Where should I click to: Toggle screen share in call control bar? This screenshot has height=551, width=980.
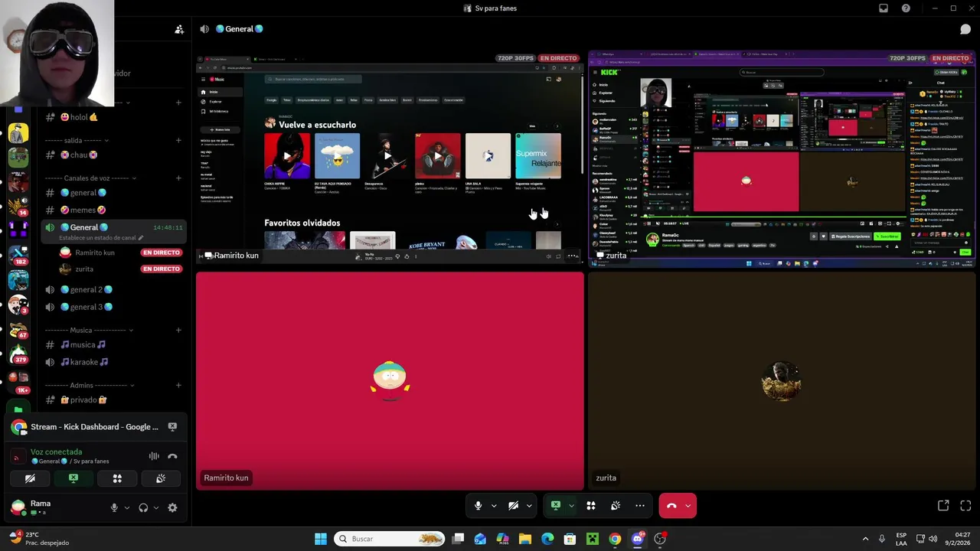click(x=556, y=506)
